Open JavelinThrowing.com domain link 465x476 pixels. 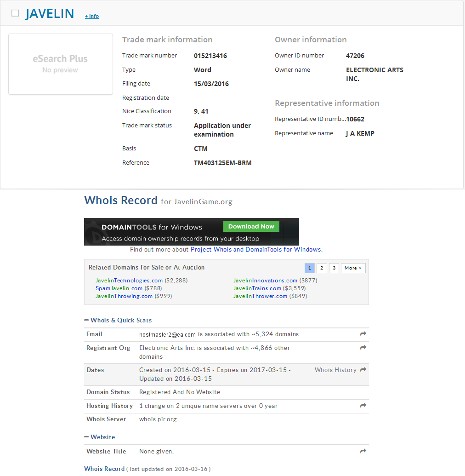(x=124, y=296)
